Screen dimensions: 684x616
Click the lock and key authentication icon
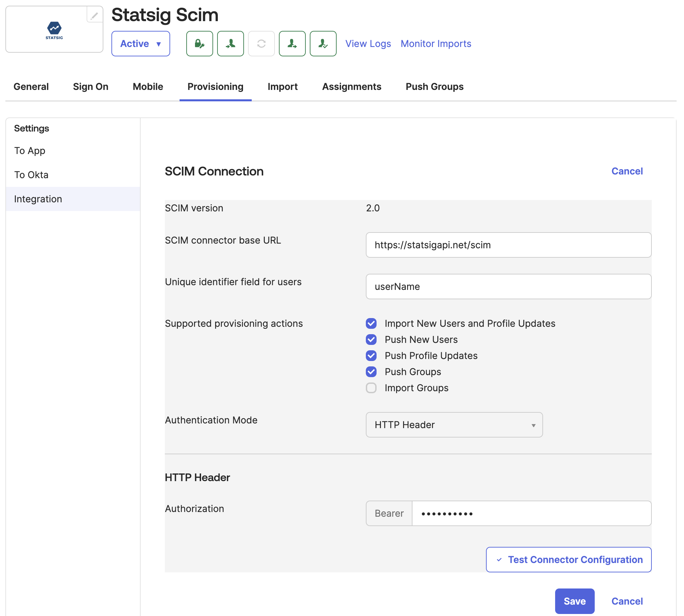[x=199, y=44]
